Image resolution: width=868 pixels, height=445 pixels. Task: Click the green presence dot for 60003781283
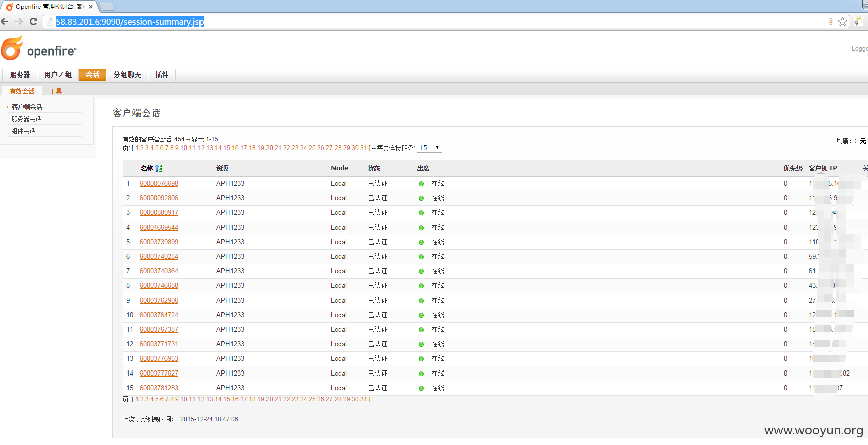pyautogui.click(x=421, y=388)
